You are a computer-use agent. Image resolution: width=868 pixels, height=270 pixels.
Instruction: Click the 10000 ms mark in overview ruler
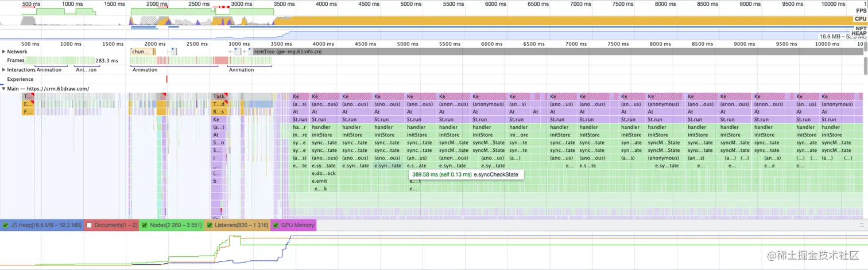tap(833, 4)
